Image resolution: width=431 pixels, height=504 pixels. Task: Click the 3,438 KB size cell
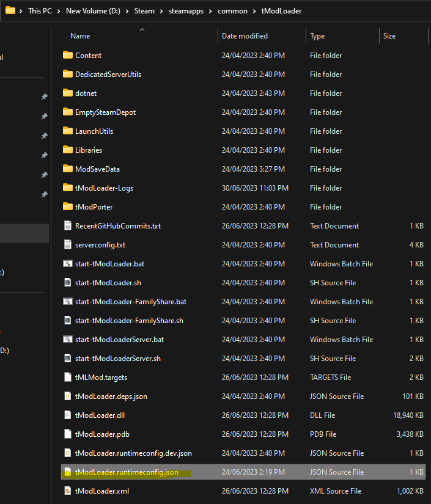(410, 434)
